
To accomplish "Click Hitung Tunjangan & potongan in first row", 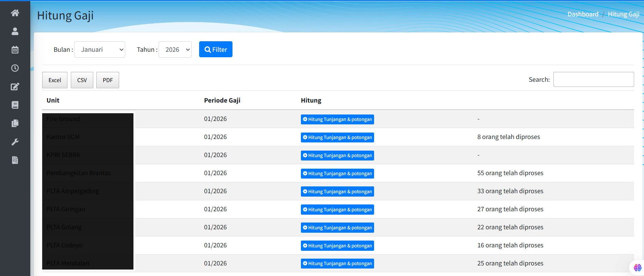I will (x=337, y=119).
